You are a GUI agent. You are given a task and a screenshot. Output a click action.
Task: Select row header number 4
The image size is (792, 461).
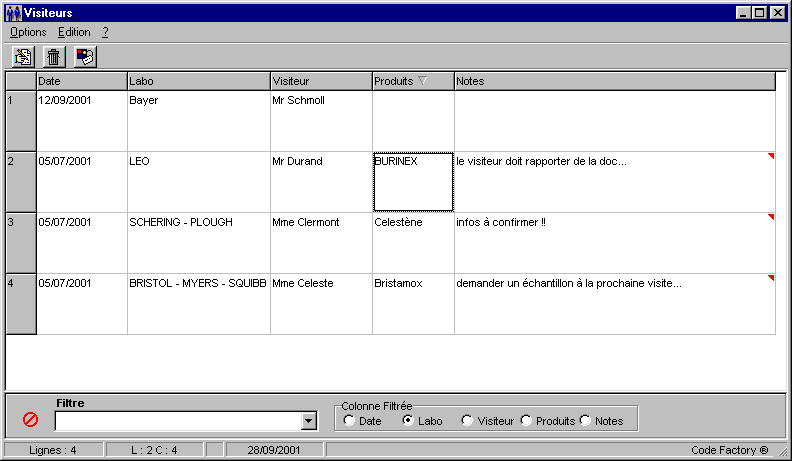coord(21,304)
